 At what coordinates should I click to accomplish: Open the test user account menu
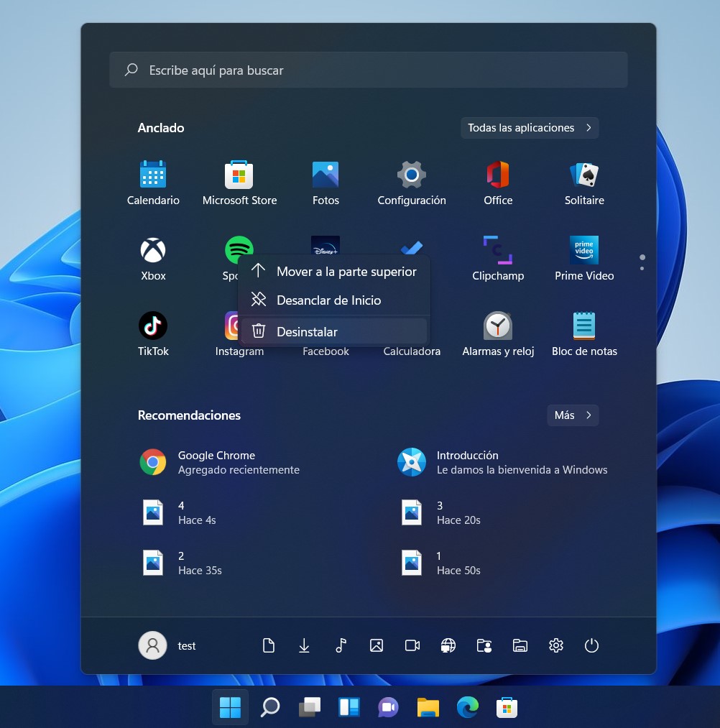[x=167, y=645]
